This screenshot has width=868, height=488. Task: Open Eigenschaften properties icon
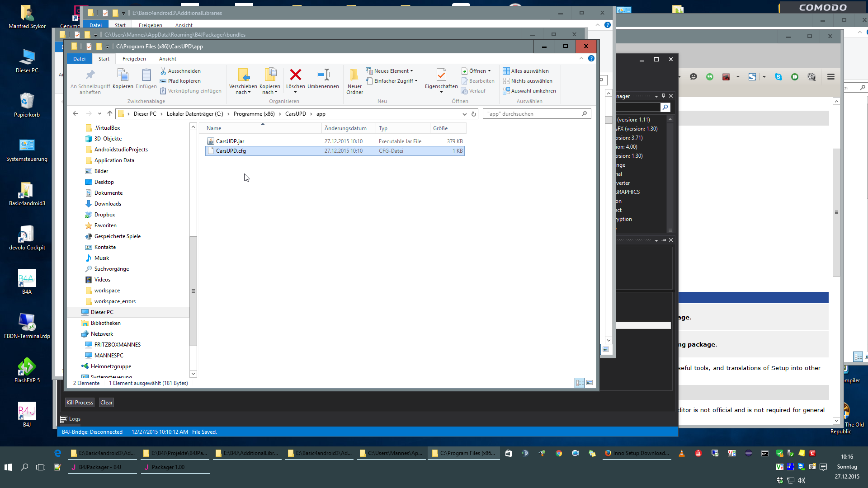(441, 75)
